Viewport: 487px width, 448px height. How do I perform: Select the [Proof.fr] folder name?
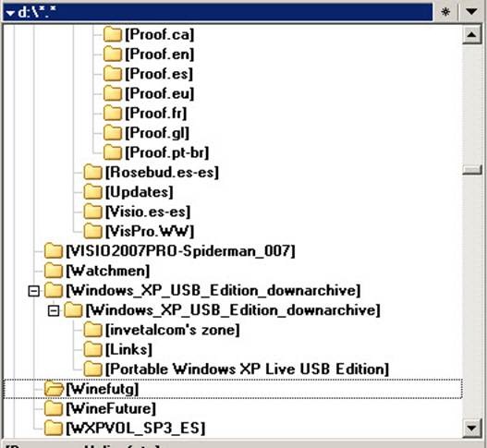[x=155, y=113]
